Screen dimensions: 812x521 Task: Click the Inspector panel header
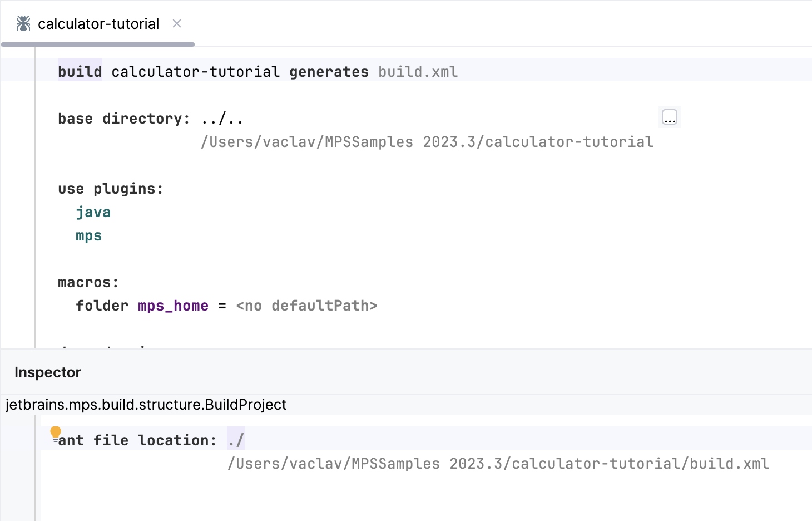pyautogui.click(x=47, y=372)
